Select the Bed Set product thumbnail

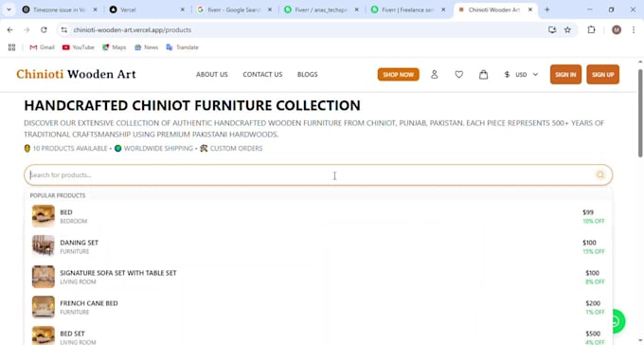pyautogui.click(x=44, y=336)
